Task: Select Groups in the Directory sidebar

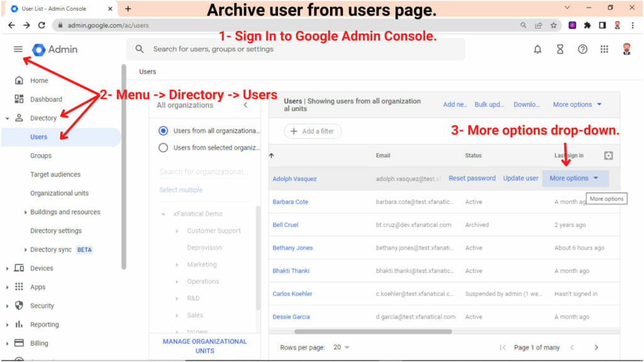Action: point(41,155)
